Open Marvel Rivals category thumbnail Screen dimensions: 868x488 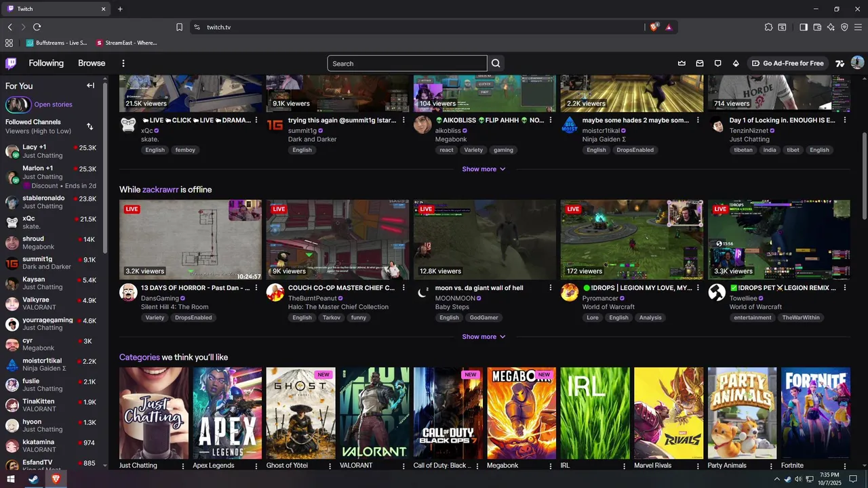point(669,413)
